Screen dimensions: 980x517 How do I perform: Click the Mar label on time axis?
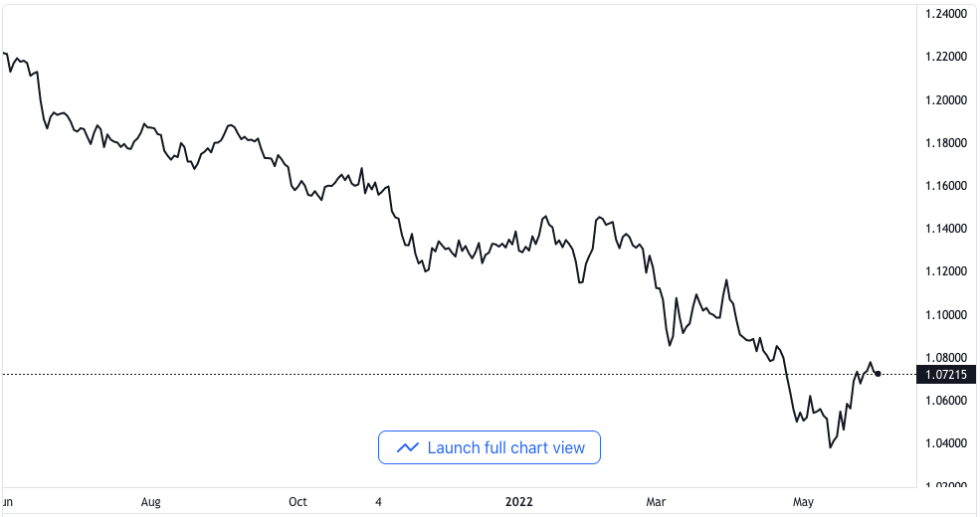[x=656, y=502]
